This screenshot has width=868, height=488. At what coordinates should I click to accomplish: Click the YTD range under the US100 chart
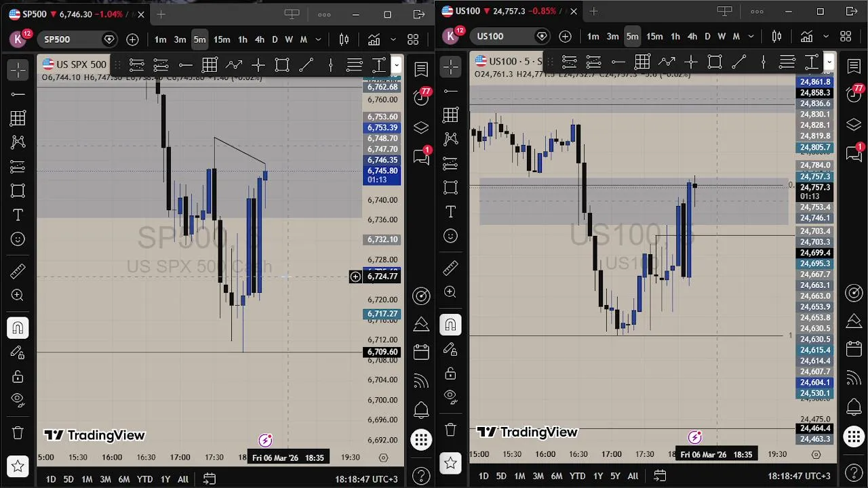click(577, 476)
